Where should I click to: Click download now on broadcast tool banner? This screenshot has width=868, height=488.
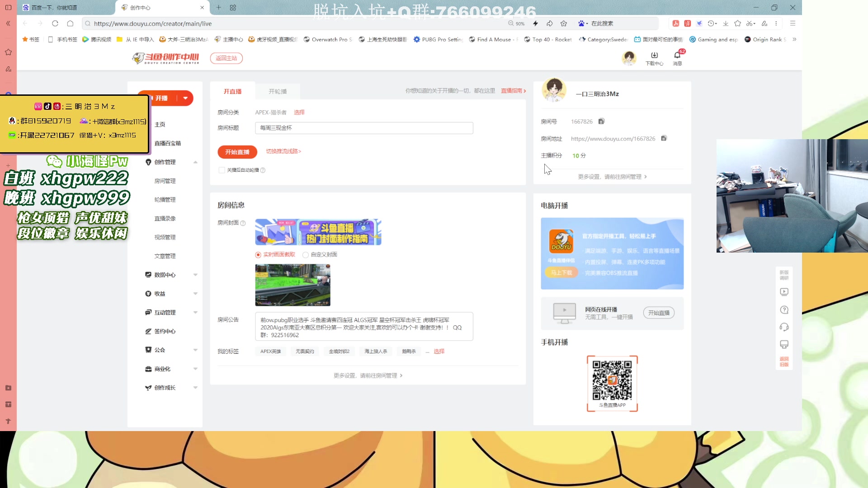[x=561, y=272]
